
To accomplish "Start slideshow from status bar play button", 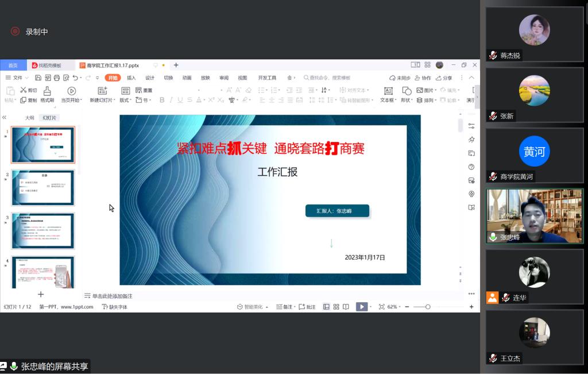I will [361, 307].
